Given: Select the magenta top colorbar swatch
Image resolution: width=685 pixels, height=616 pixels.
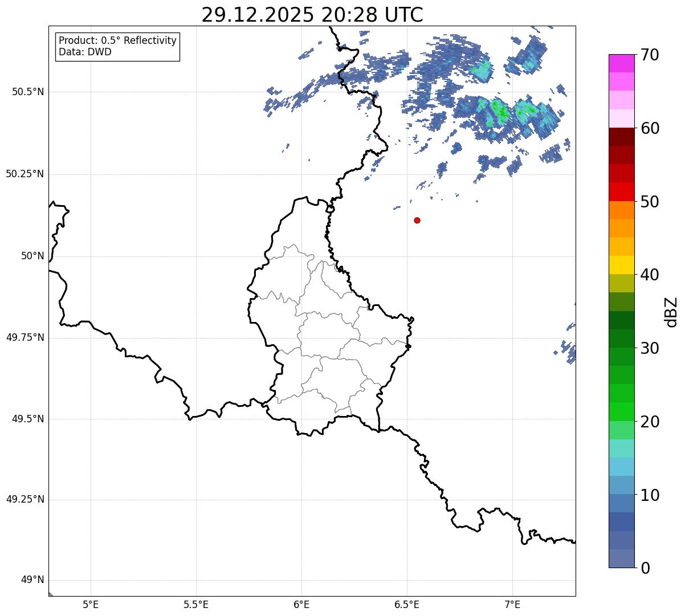Looking at the screenshot, I should (622, 63).
